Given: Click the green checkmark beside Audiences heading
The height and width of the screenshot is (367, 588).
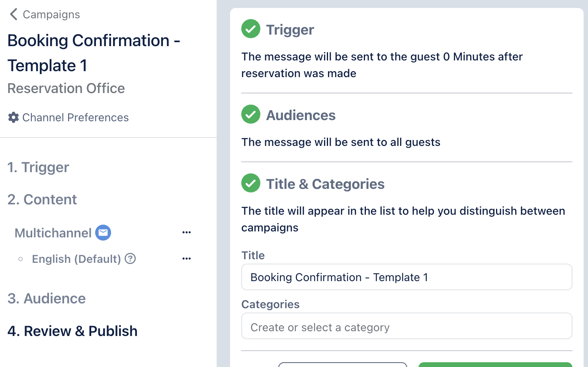Looking at the screenshot, I should [251, 115].
